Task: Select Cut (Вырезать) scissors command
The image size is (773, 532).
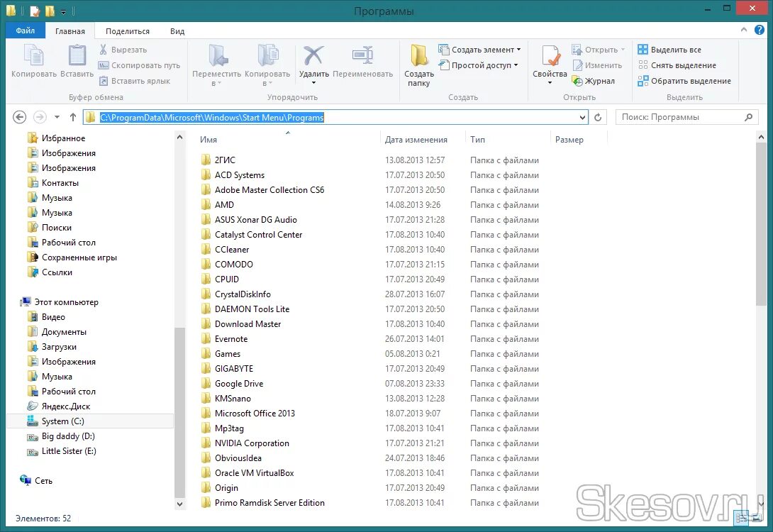Action: coord(123,50)
